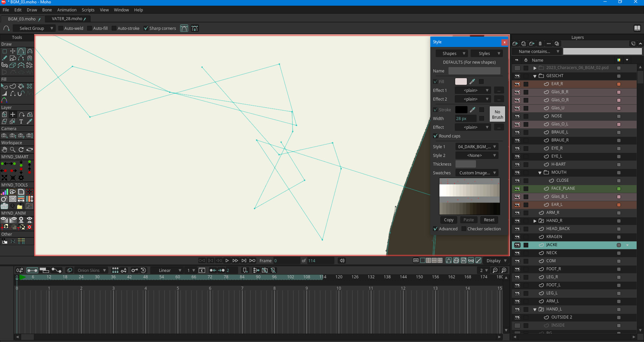
Task: Open the Scripts menu
Action: (x=88, y=10)
